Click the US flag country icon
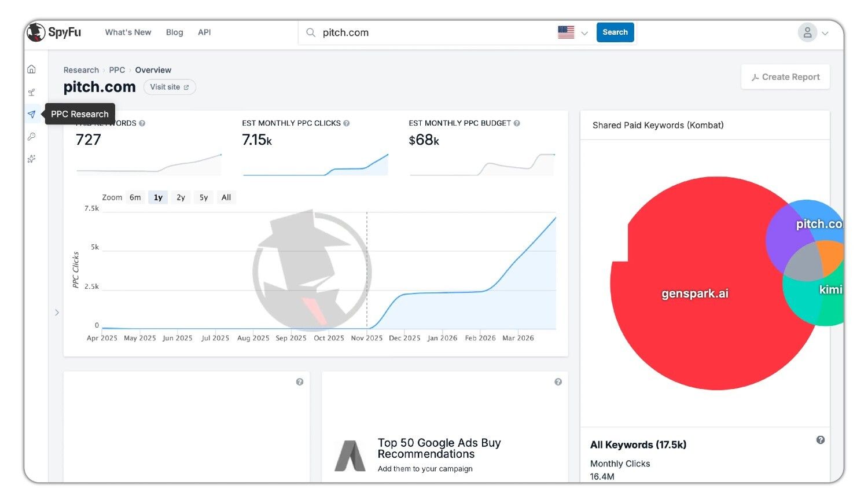 [x=566, y=32]
